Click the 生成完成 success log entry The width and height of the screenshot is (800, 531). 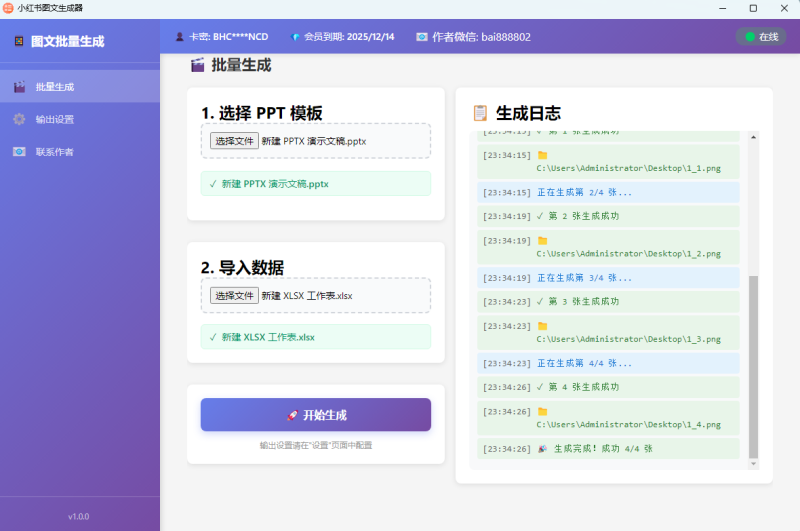(608, 449)
